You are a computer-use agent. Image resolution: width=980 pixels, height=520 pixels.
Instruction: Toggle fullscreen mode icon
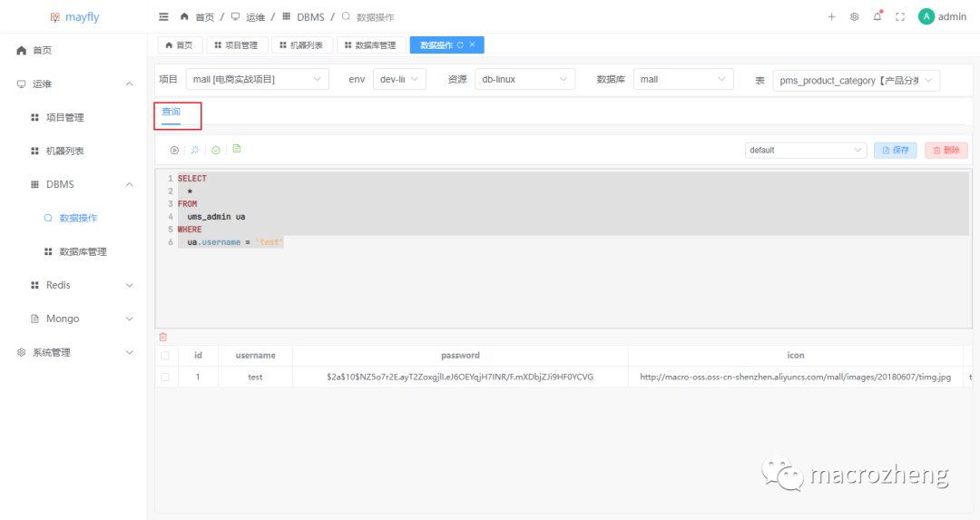tap(900, 16)
